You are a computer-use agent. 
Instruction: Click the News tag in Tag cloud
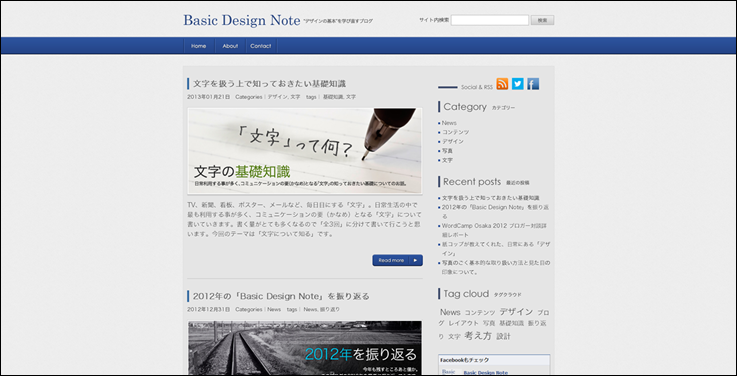(x=450, y=312)
